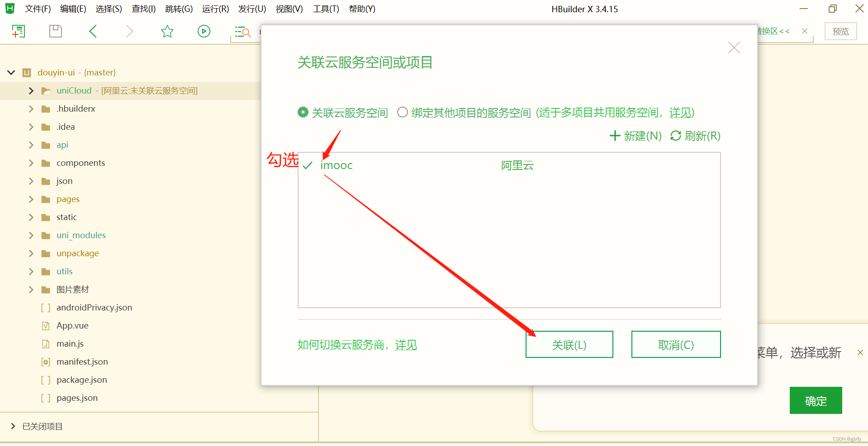Toggle the checkmark for imooc space
Viewport: 868px width, 446px height.
pyautogui.click(x=308, y=165)
